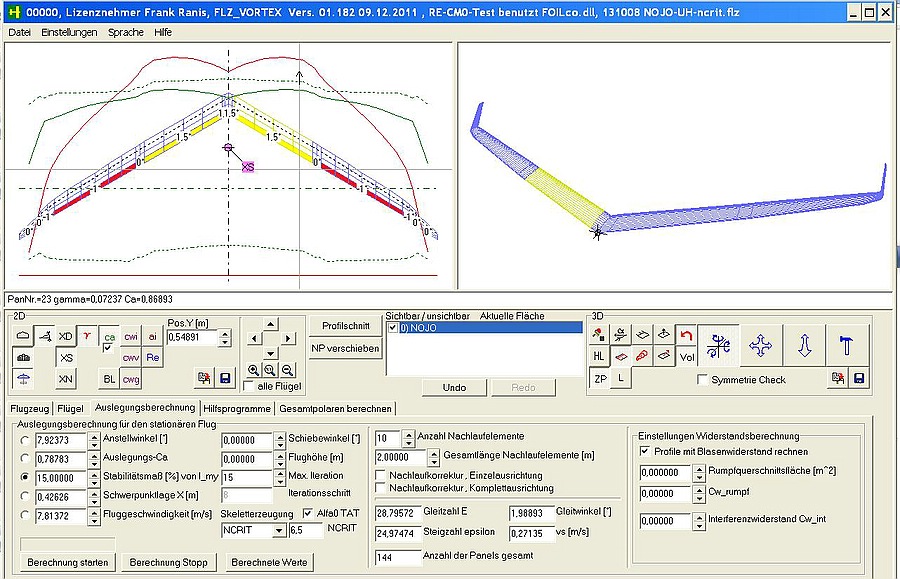Click the hammer tool icon in 3D panel
900x579 pixels.
(845, 346)
